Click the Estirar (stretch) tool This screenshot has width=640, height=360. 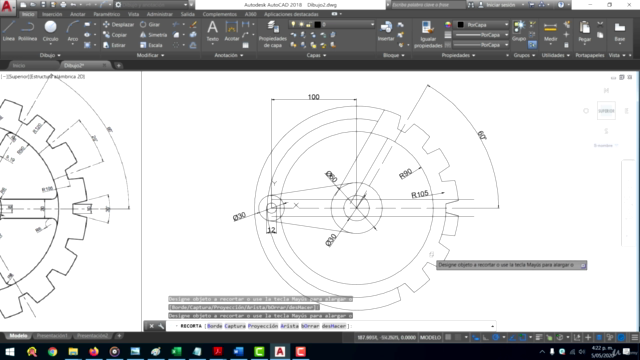click(x=114, y=45)
